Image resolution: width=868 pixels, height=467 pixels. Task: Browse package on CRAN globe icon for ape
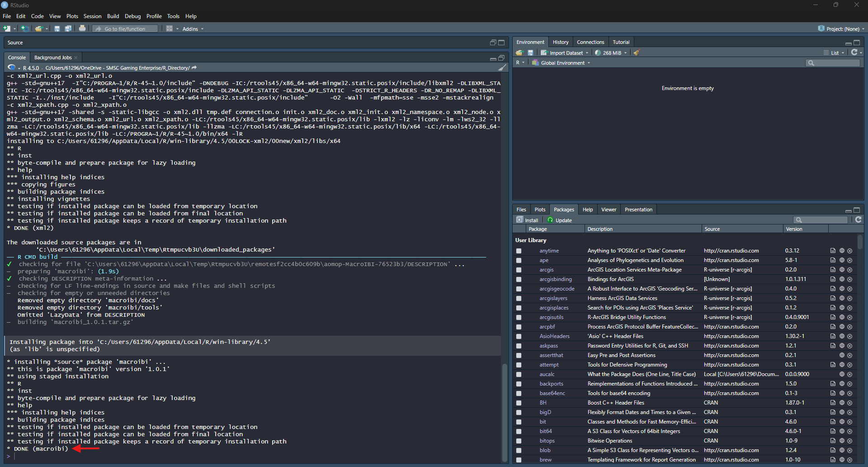point(842,260)
